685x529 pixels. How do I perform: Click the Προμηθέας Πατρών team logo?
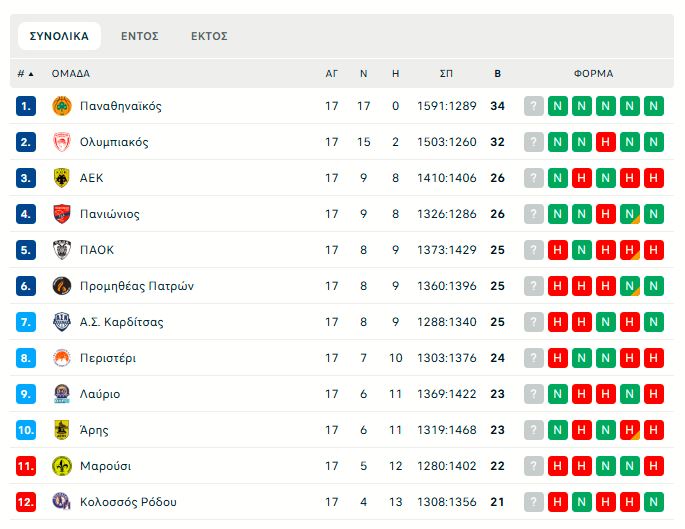tap(61, 286)
